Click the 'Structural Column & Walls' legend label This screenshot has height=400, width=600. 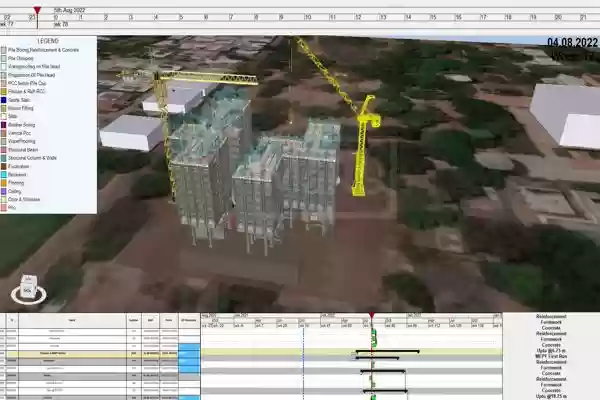[x=33, y=158]
